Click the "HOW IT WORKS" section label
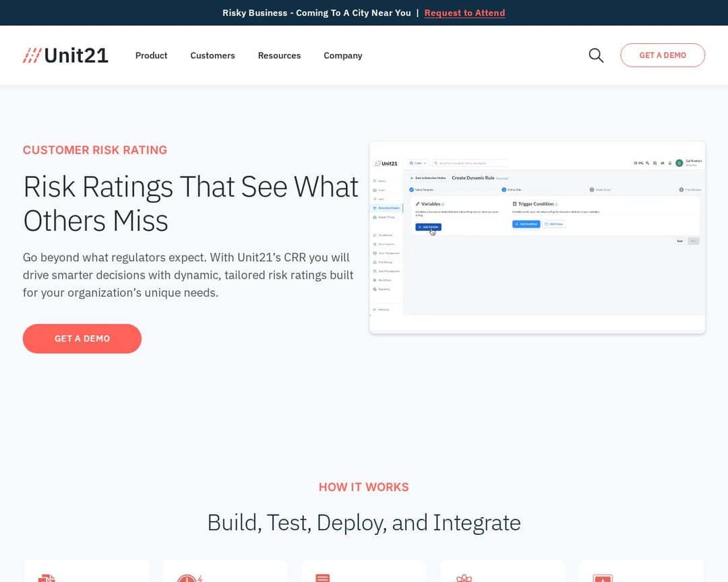The image size is (728, 582). point(364,487)
